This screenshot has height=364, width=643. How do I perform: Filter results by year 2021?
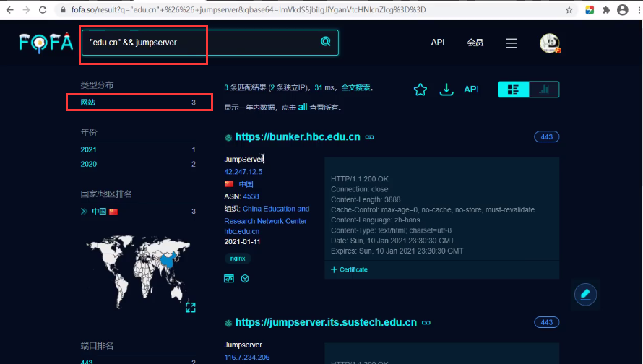(x=88, y=149)
